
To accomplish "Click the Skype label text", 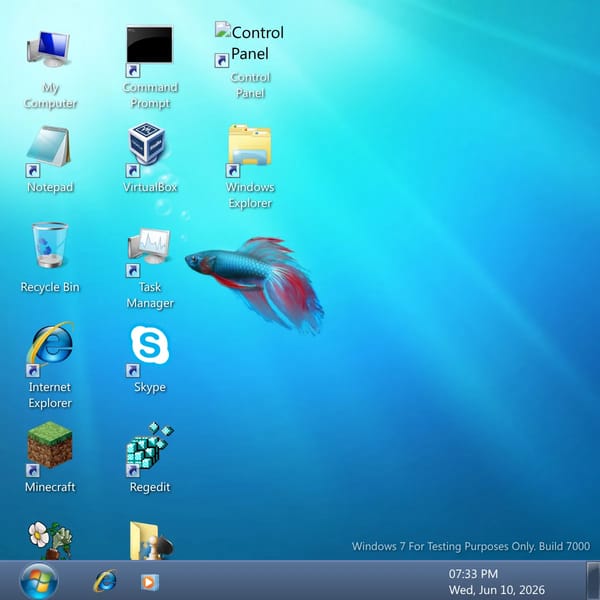I will point(150,387).
